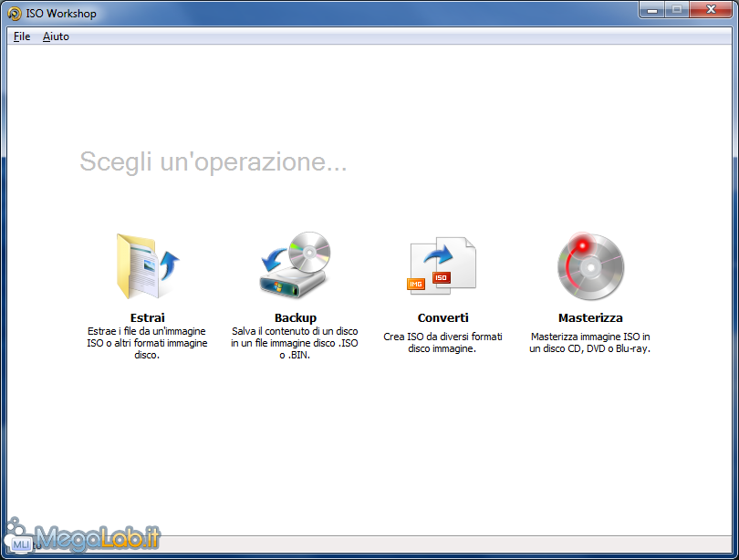Click the text 'Masterizza immagine ISO in'

(590, 337)
